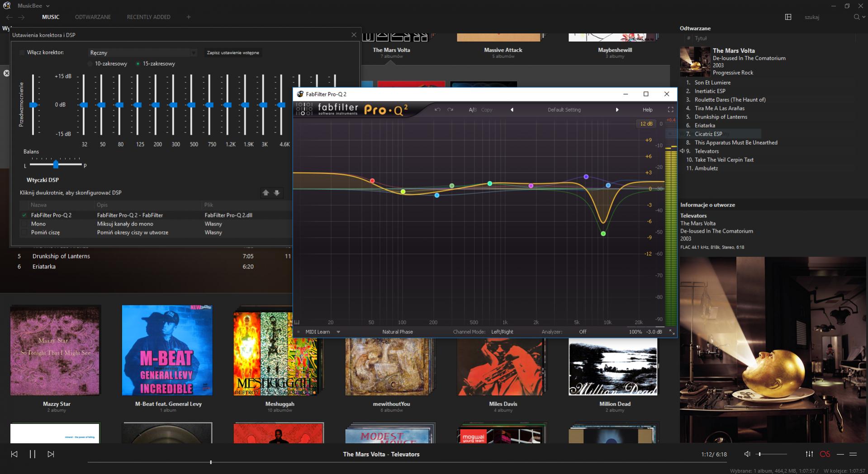Click the search magnifier icon
Viewport: 868px width, 474px height.
pos(857,17)
